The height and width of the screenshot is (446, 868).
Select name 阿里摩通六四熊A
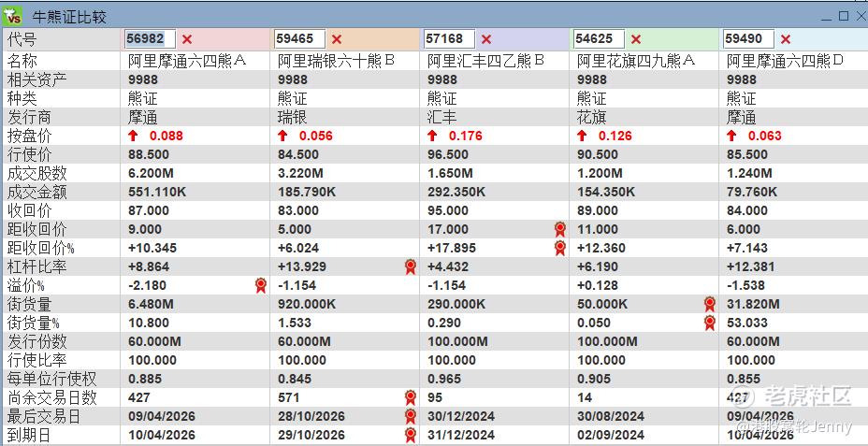pos(187,61)
